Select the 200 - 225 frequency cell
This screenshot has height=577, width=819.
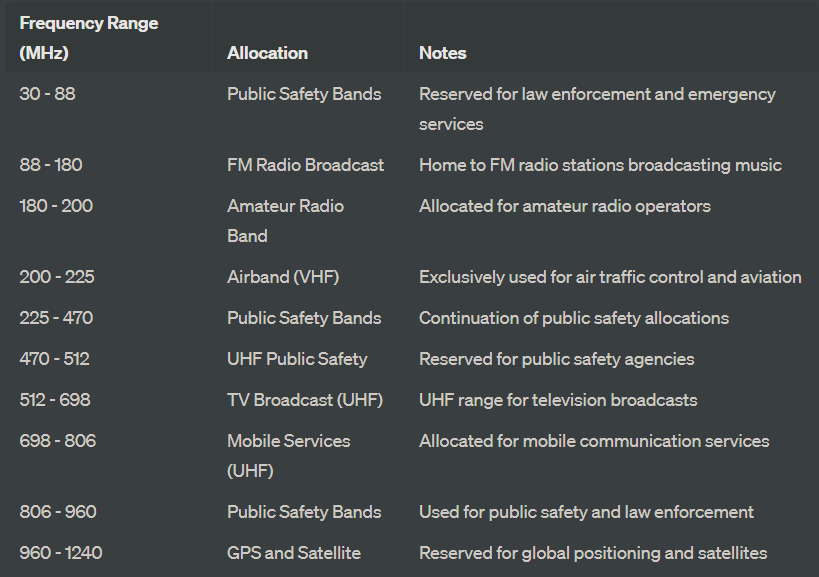57,277
